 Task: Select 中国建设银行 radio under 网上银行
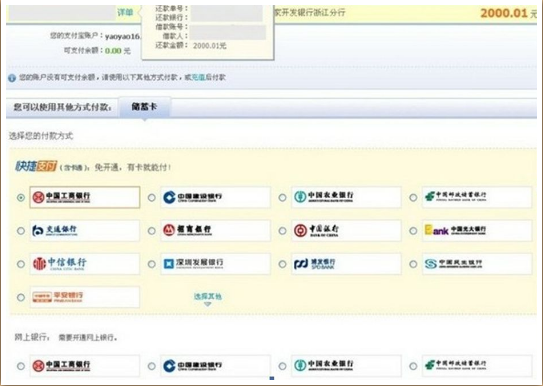click(152, 366)
